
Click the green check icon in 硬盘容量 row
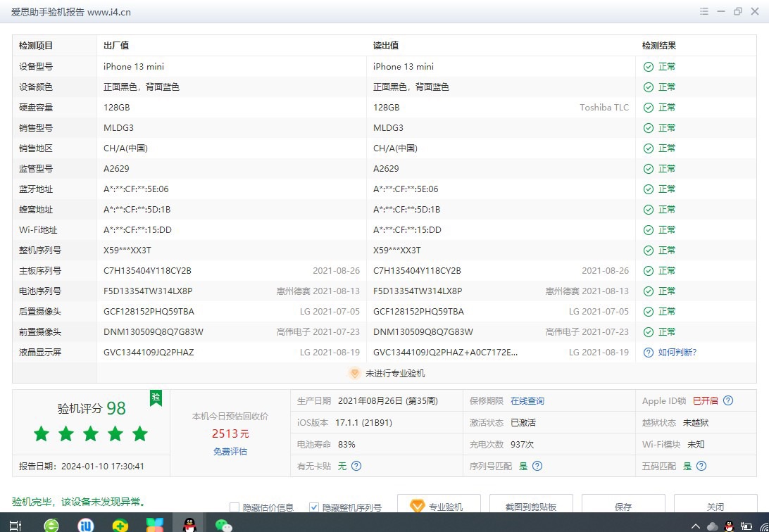(x=649, y=108)
